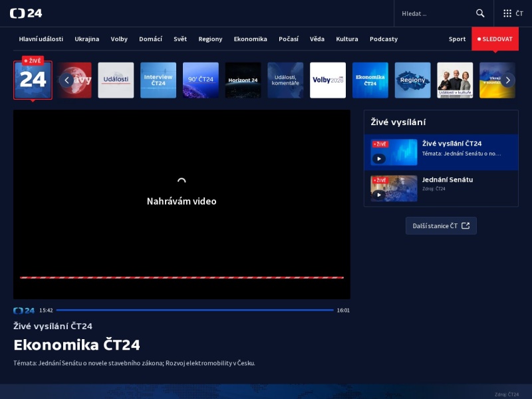Viewport: 532px width, 399px height.
Task: Click the Další stanice ČT button
Action: tap(441, 225)
